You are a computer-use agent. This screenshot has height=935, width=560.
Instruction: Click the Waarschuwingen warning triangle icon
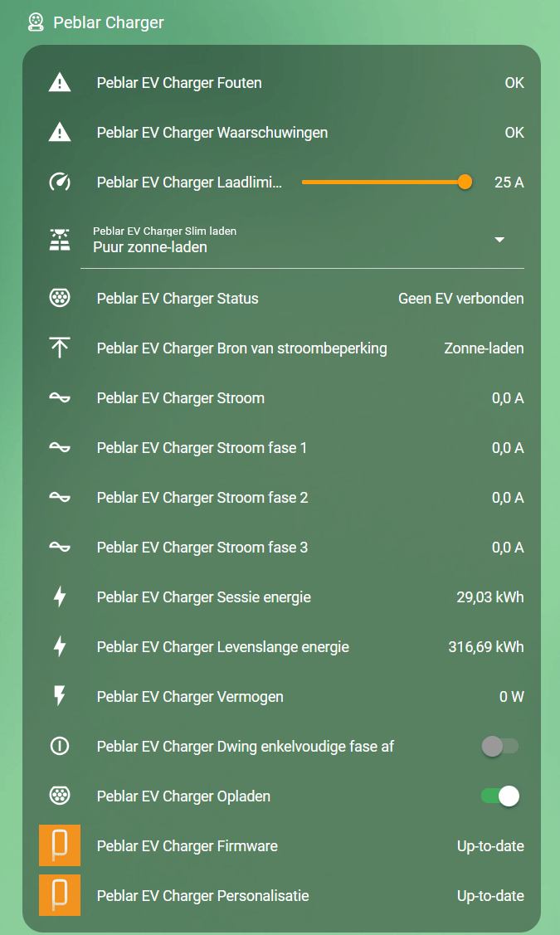60,133
